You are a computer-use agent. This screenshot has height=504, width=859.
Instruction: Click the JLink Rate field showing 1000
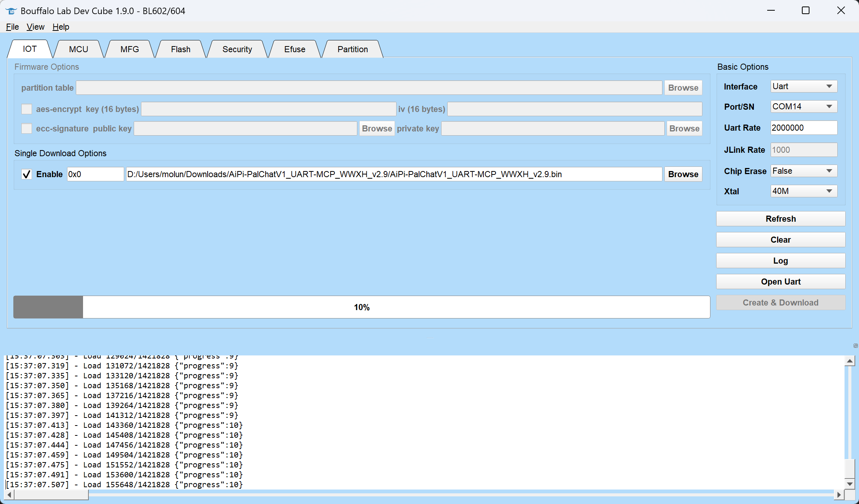[x=804, y=150]
